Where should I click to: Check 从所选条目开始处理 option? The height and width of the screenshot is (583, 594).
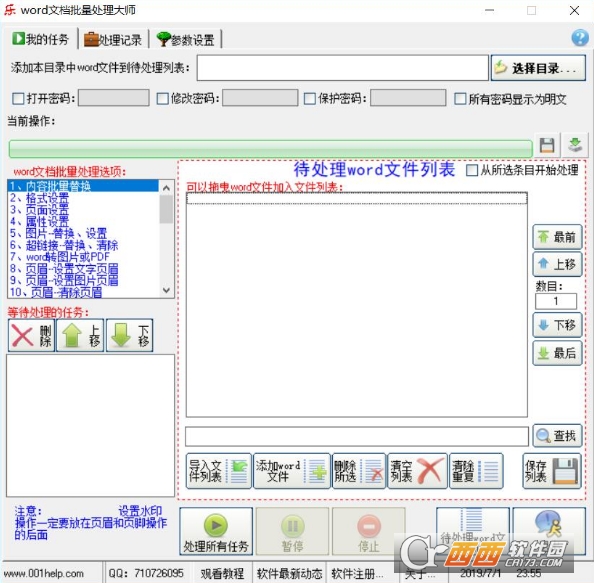472,170
